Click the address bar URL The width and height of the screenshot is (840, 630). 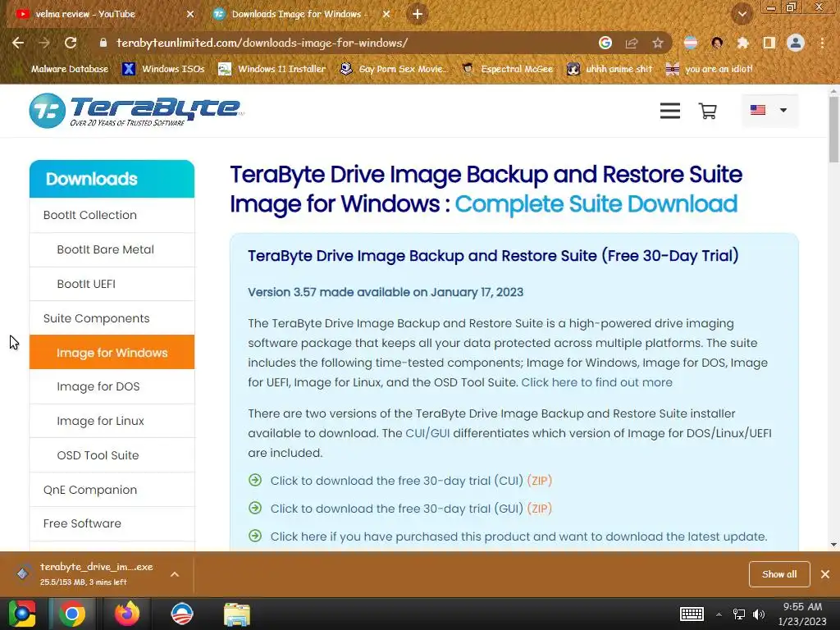[262, 43]
